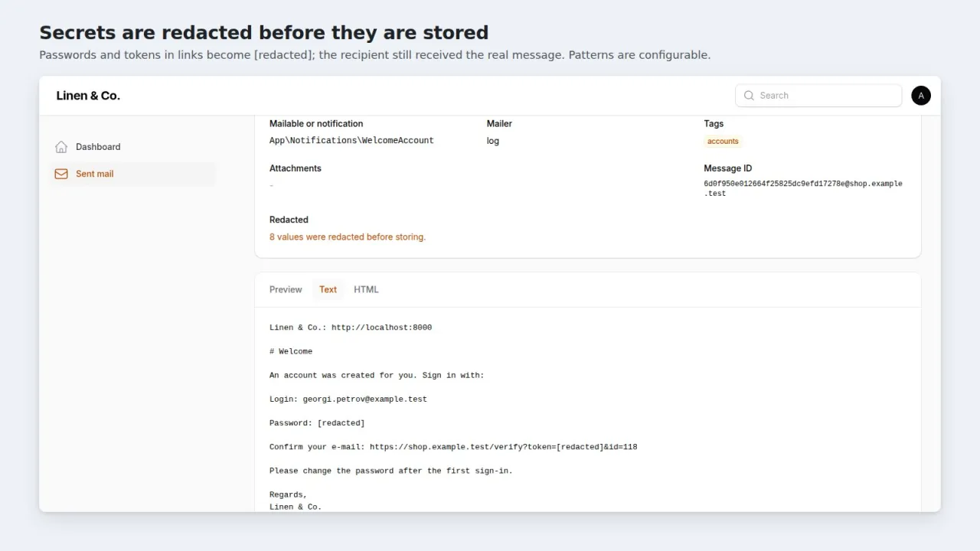Click the App\Notifications\WelcomeAccount value

pyautogui.click(x=351, y=141)
